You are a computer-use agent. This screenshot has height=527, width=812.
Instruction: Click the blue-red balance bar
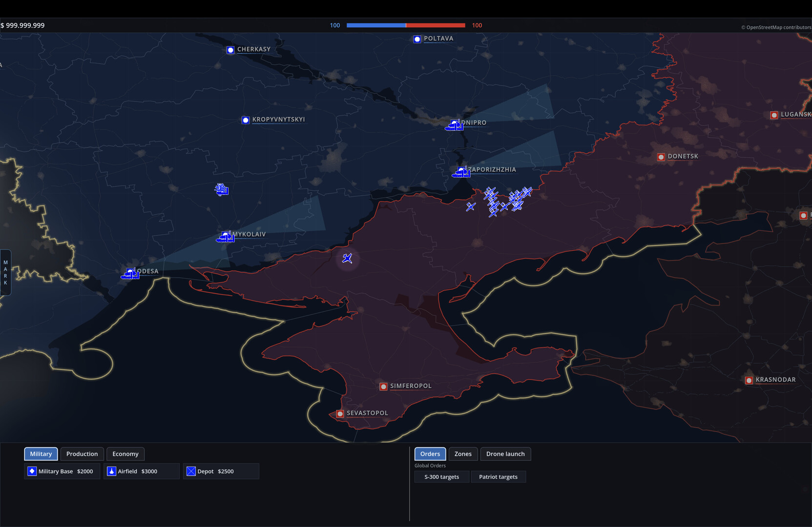point(406,25)
